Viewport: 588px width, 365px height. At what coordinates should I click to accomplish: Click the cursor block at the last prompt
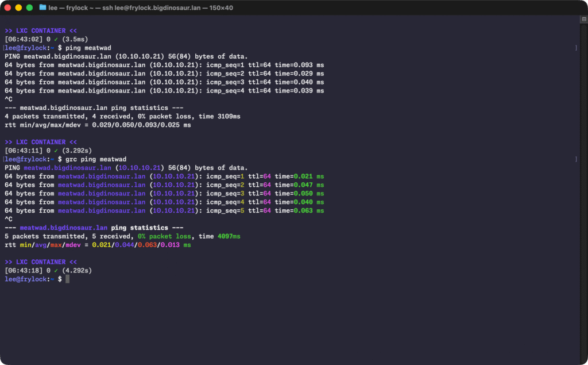pyautogui.click(x=68, y=279)
